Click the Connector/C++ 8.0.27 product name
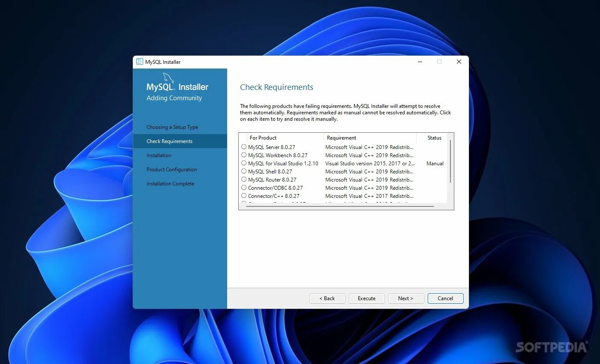 click(x=274, y=196)
